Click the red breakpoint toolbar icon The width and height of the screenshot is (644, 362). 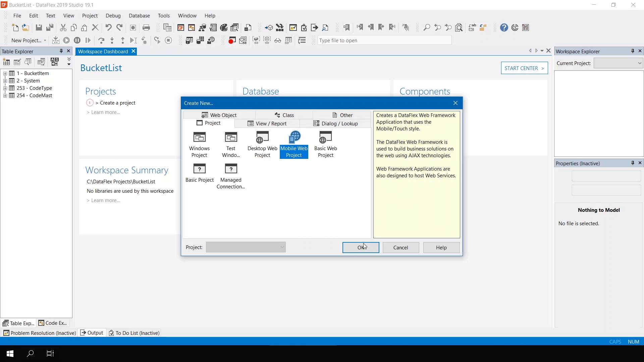(x=232, y=41)
